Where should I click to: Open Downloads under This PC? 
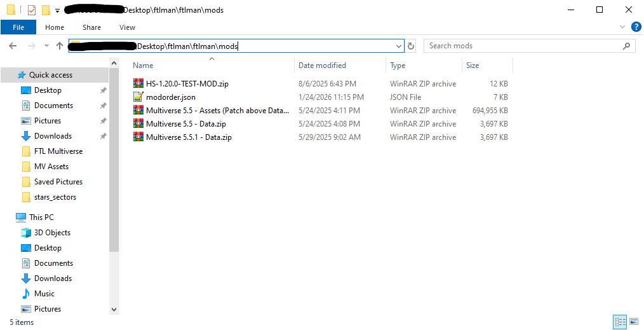pyautogui.click(x=46, y=278)
